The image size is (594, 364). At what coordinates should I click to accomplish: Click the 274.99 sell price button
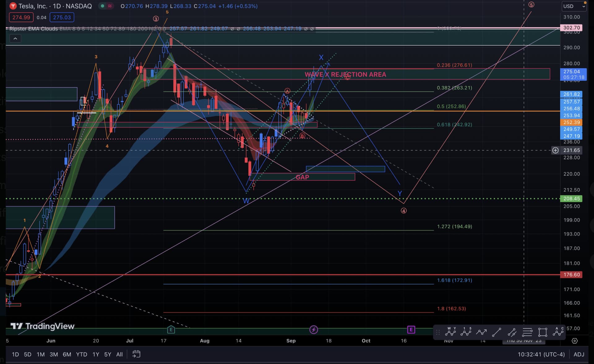tap(21, 17)
